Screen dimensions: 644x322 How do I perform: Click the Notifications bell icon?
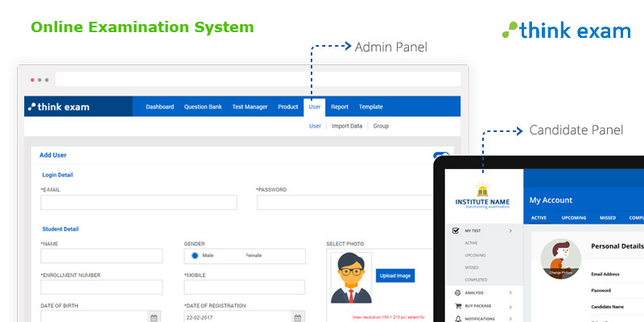point(457,319)
